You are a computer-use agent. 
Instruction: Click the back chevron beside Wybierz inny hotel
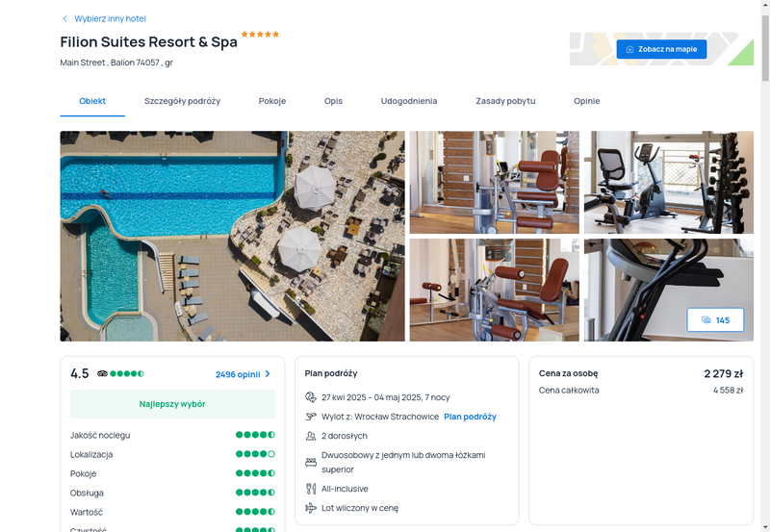point(64,18)
